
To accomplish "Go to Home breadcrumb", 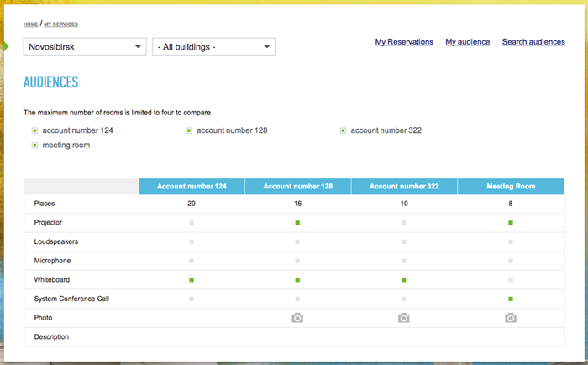I will (x=30, y=24).
